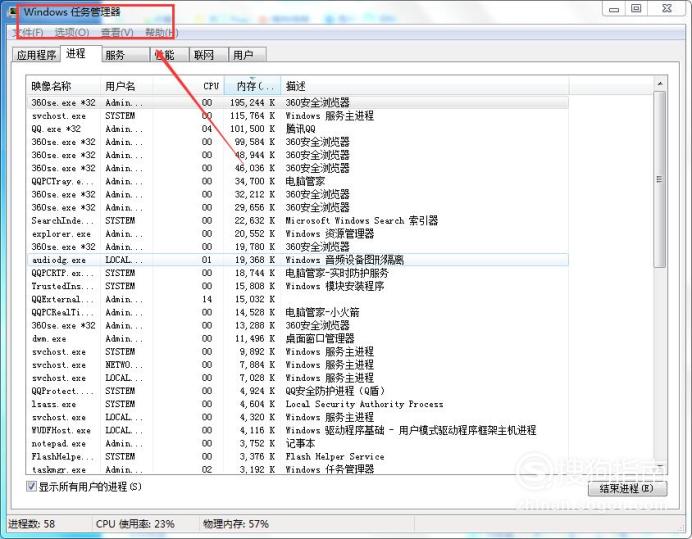Select the QQPCTray process row

(x=298, y=181)
